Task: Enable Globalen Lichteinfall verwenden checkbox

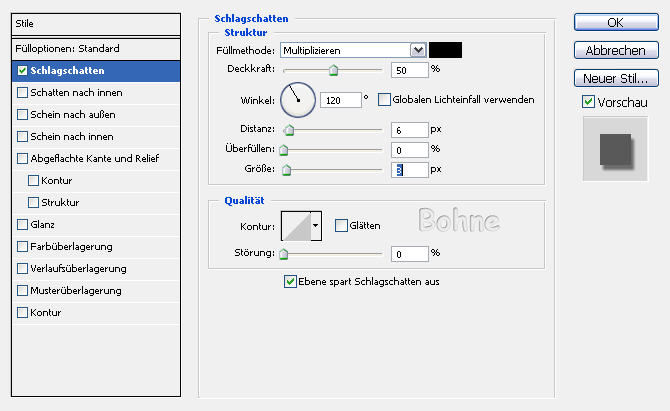Action: 384,100
